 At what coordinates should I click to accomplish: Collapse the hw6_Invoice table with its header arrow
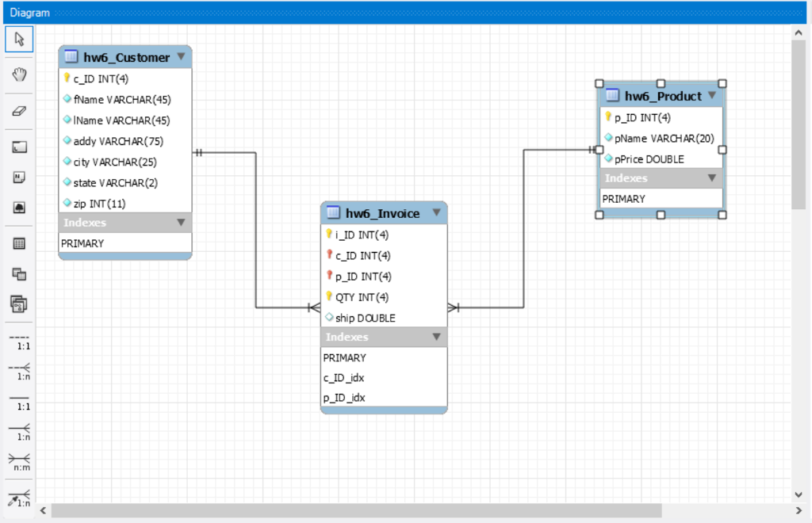click(436, 213)
